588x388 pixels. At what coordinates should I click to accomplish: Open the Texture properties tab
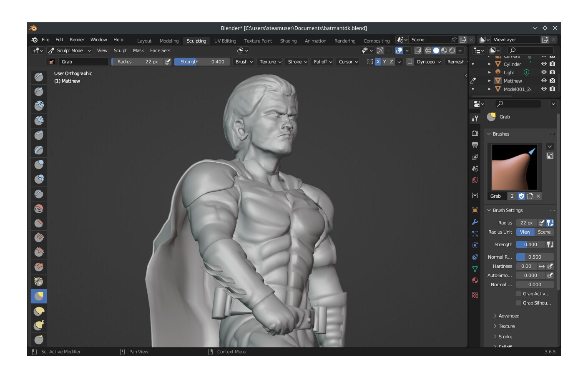(x=475, y=295)
